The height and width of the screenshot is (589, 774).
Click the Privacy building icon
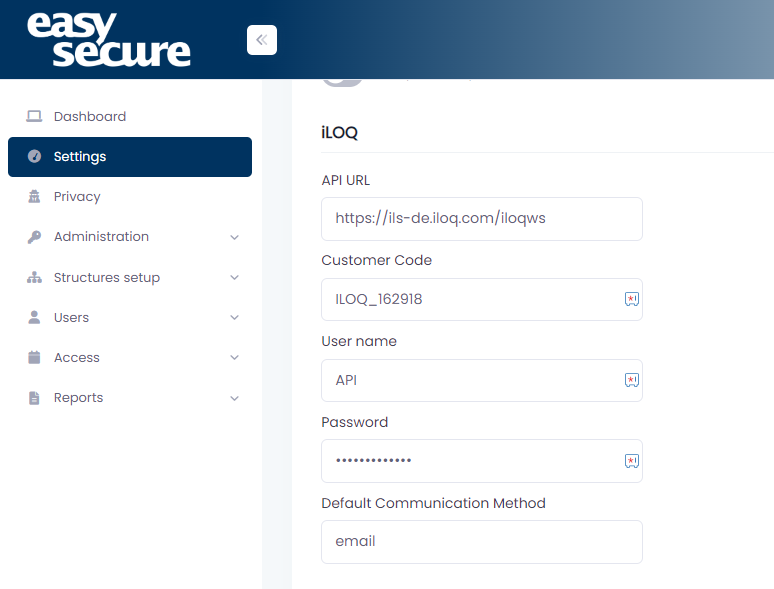34,196
